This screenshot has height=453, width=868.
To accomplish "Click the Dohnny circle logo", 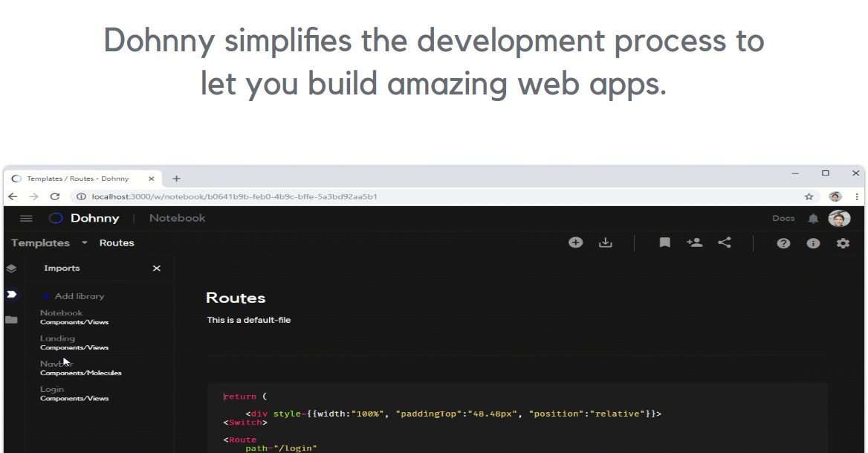I will click(56, 218).
